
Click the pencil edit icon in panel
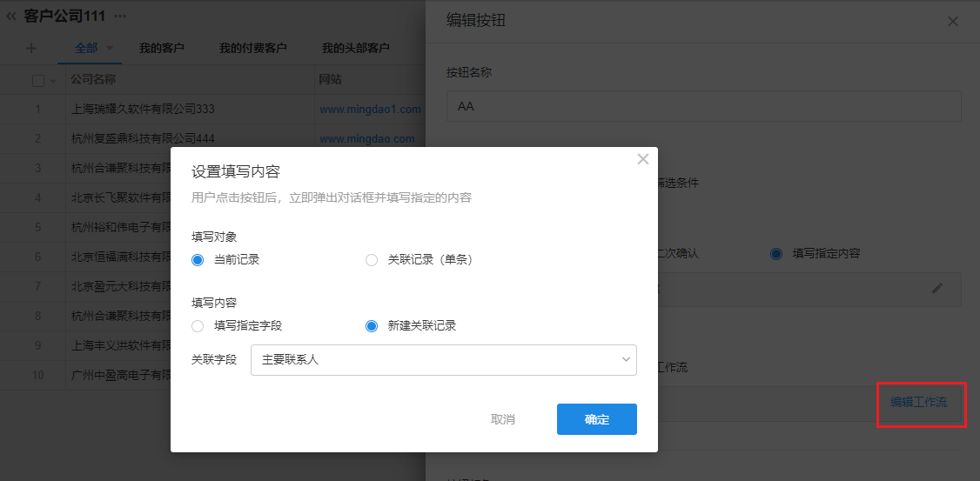pyautogui.click(x=936, y=288)
